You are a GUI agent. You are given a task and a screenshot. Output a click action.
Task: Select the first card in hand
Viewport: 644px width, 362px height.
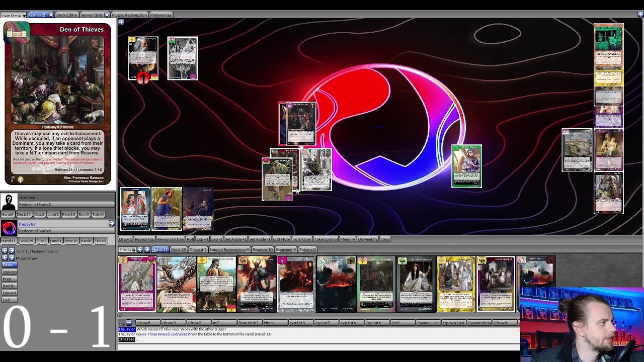137,284
